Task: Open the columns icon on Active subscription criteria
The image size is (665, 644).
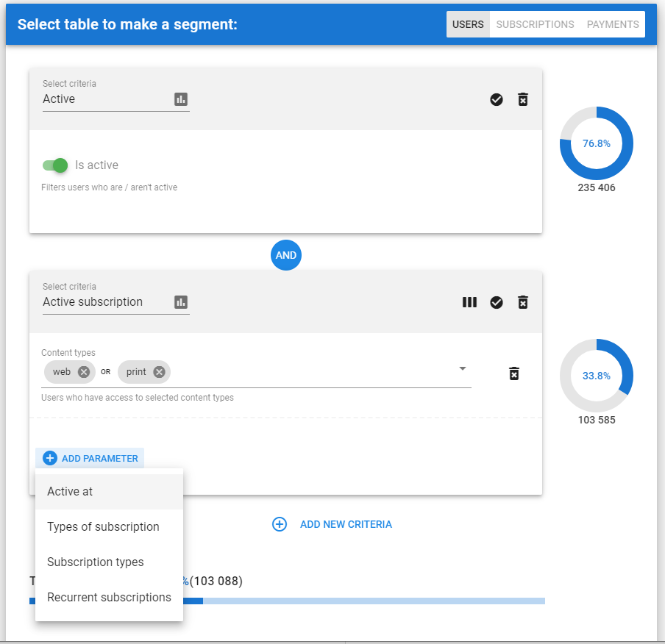Action: (469, 302)
